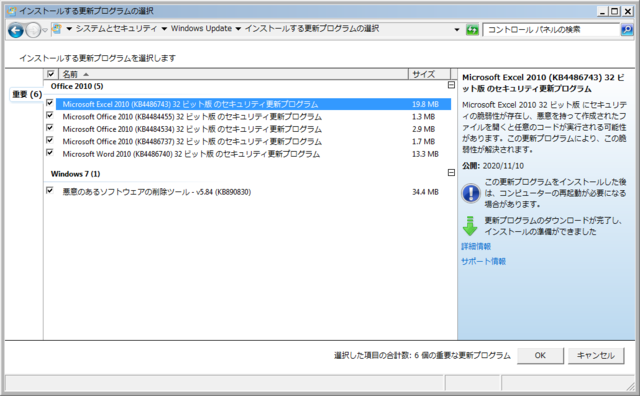Open the 詳細情報 link
640x396 pixels.
476,246
